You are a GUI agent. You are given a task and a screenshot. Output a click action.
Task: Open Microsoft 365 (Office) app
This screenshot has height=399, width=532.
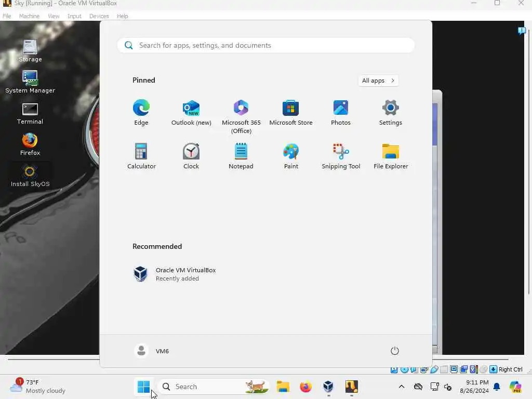coord(241,117)
